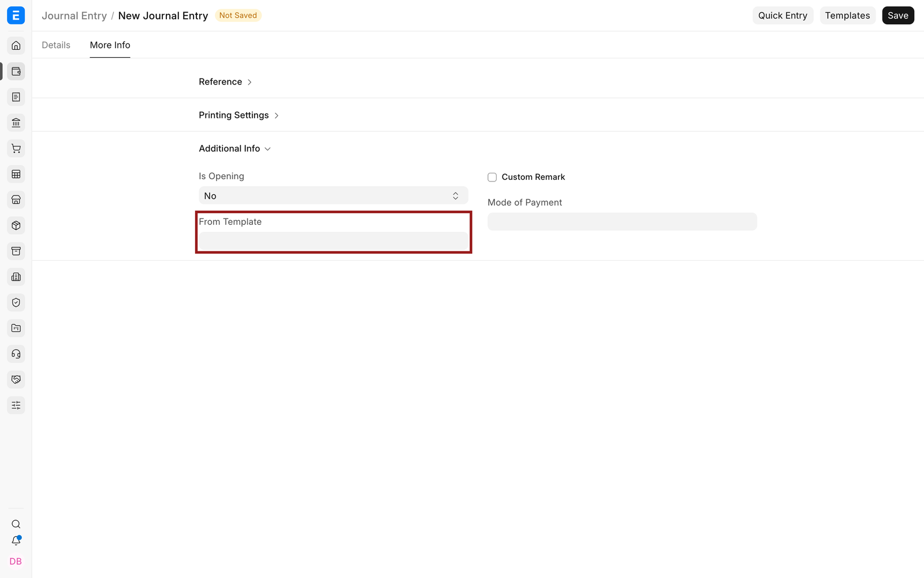Click the New Journal Entry title
The width and height of the screenshot is (924, 578).
163,16
